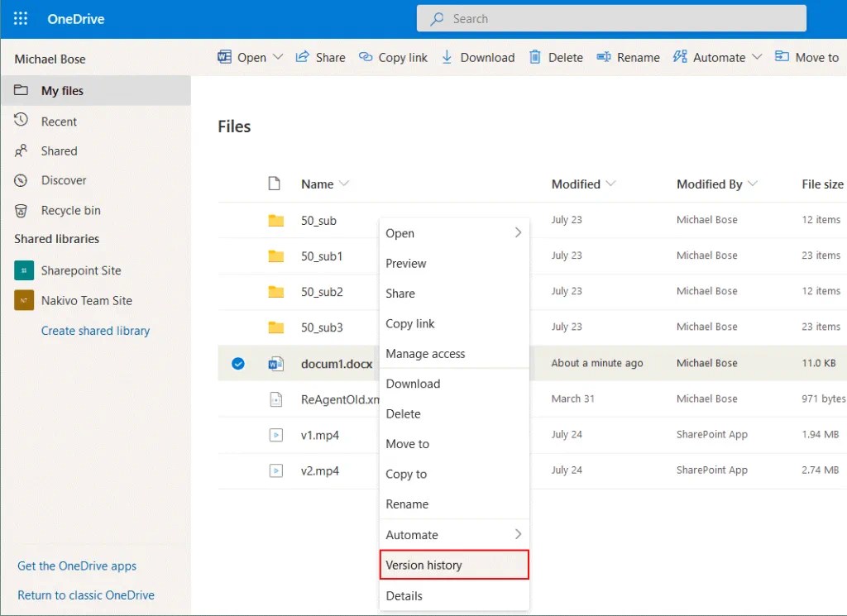Open the Recycle bin from the sidebar
Screen dimensions: 847x616
[x=66, y=210]
